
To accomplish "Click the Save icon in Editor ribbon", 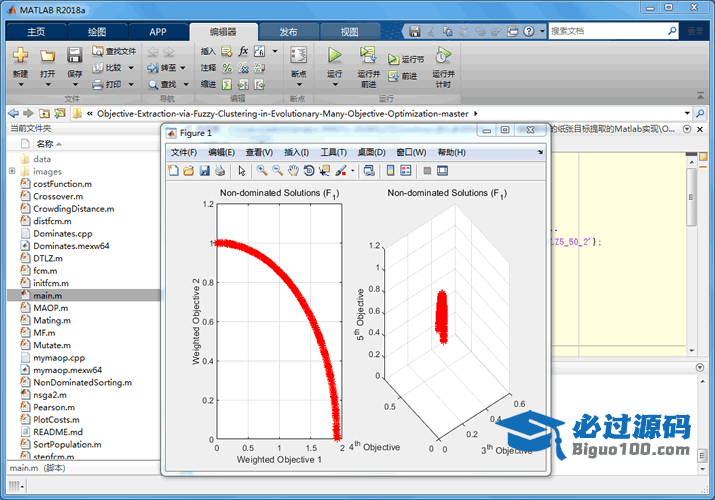I will coord(74,56).
